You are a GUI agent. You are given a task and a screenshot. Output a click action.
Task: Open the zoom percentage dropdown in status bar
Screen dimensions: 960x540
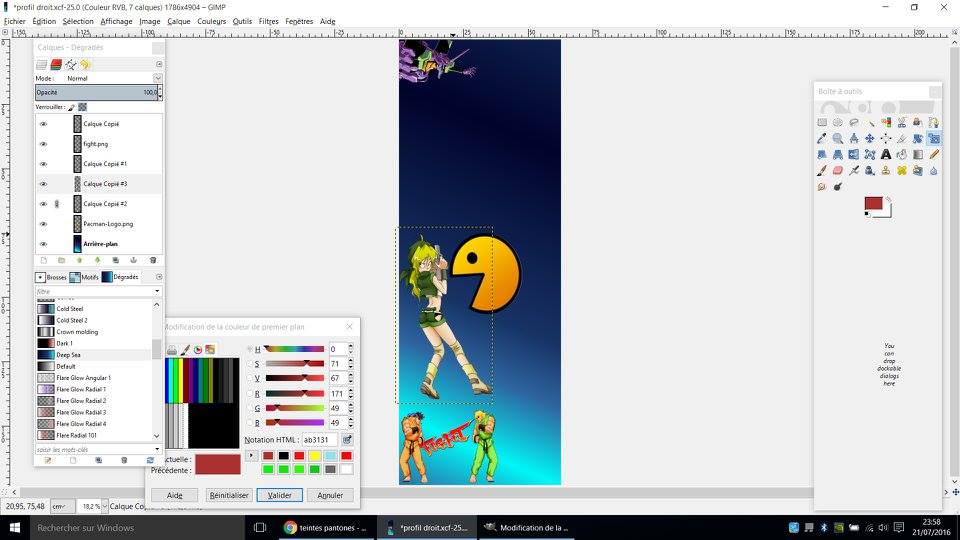click(x=105, y=506)
